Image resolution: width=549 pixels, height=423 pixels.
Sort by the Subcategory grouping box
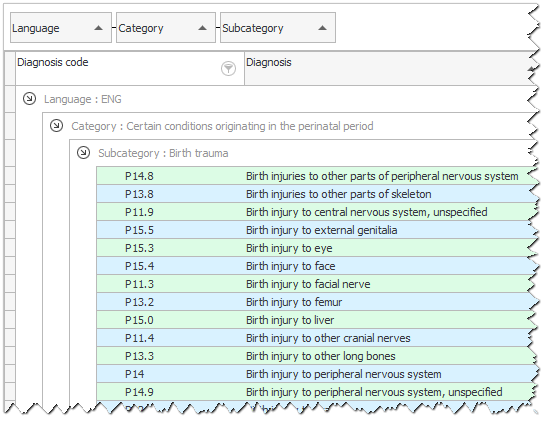278,28
